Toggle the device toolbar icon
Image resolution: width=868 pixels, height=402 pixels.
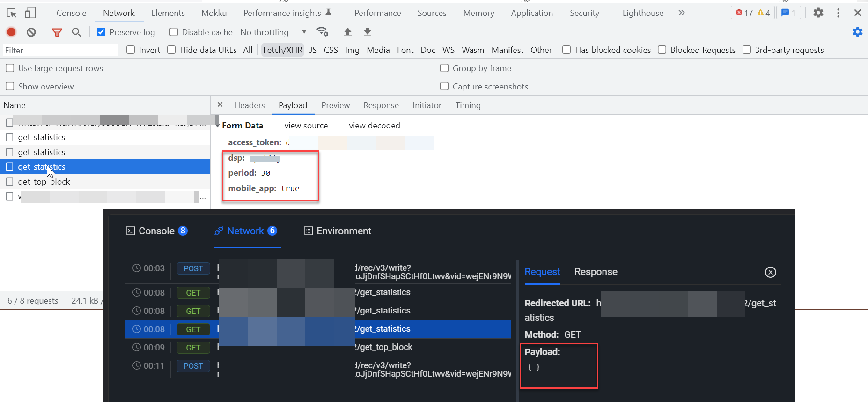click(30, 13)
